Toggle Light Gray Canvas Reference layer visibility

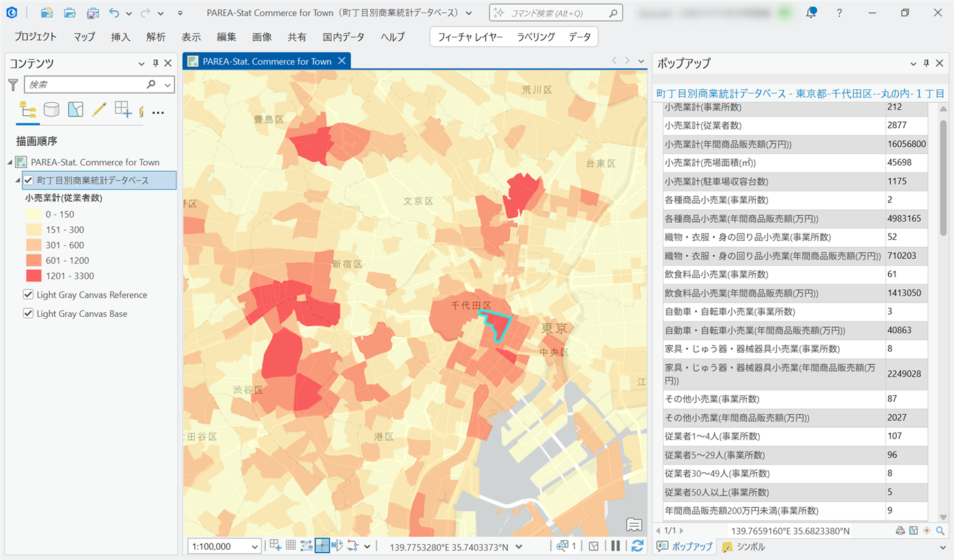(x=29, y=295)
